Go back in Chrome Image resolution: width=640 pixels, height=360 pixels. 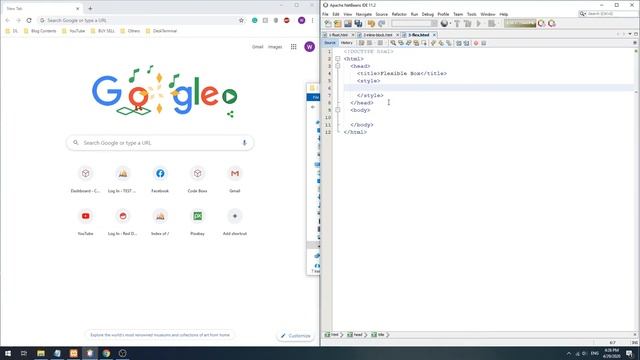pyautogui.click(x=8, y=20)
